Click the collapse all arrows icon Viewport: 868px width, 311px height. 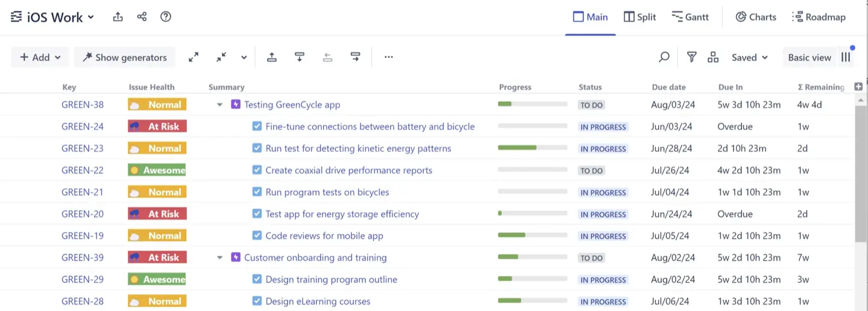pos(221,57)
